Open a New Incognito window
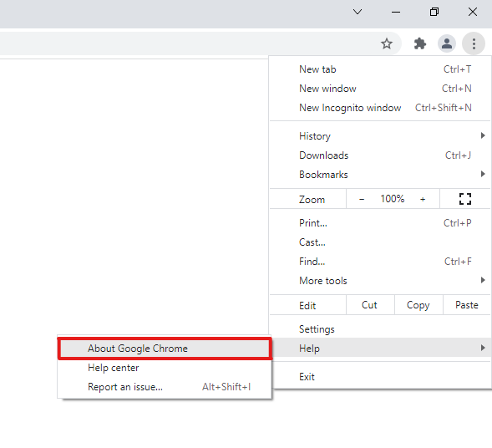492x448 pixels. tap(380, 108)
